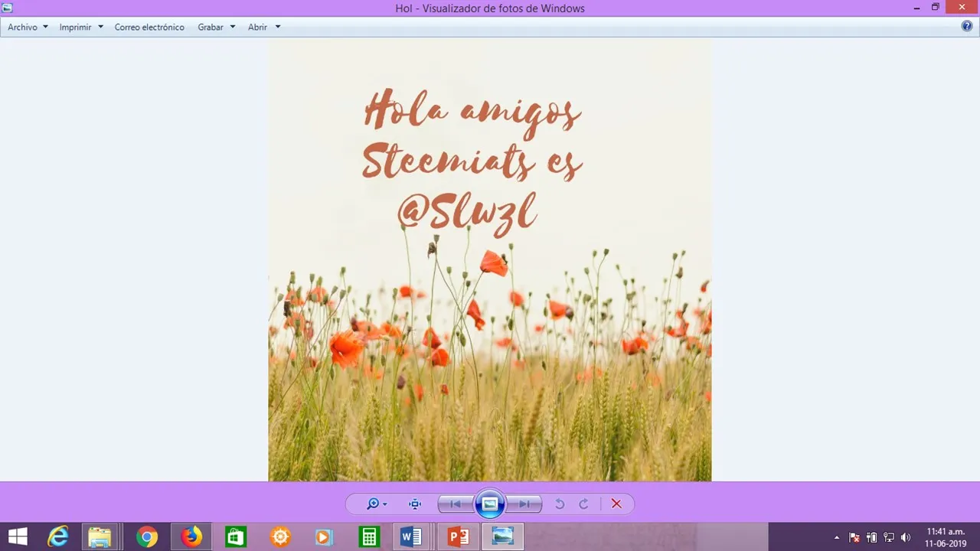Start the slideshow with center button
The height and width of the screenshot is (551, 980).
(490, 504)
